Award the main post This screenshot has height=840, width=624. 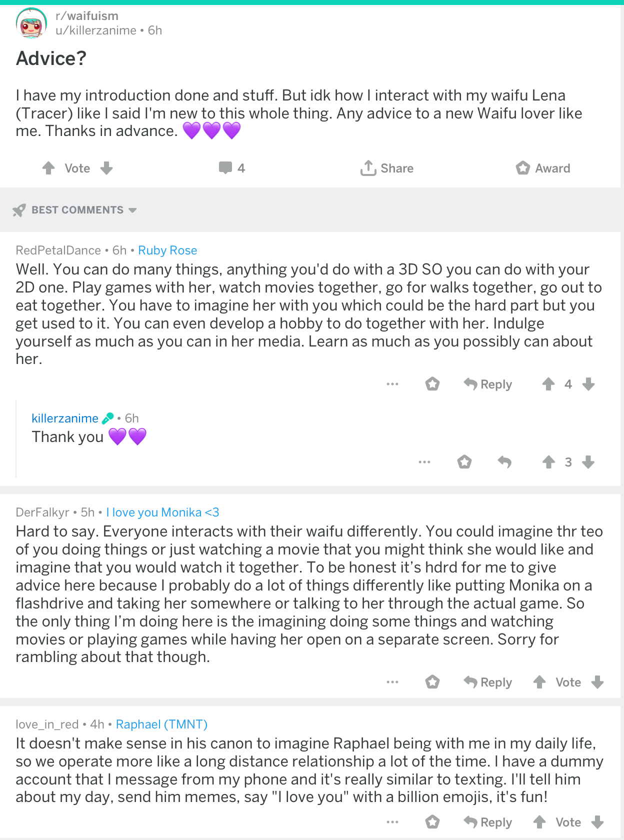pos(543,168)
